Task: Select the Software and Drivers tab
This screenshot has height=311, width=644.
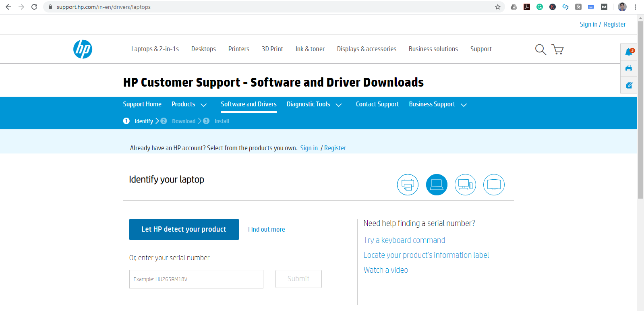Action: pyautogui.click(x=249, y=104)
